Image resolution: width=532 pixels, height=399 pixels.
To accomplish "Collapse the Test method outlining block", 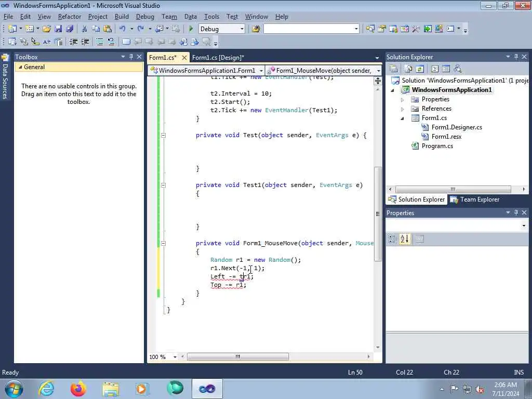I will 163,135.
